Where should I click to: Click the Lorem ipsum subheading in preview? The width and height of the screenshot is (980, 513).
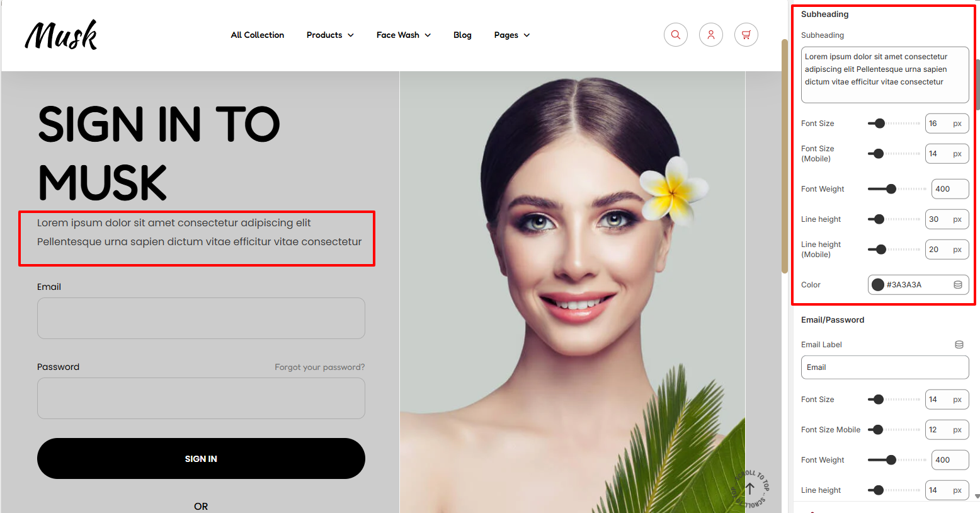pos(199,232)
